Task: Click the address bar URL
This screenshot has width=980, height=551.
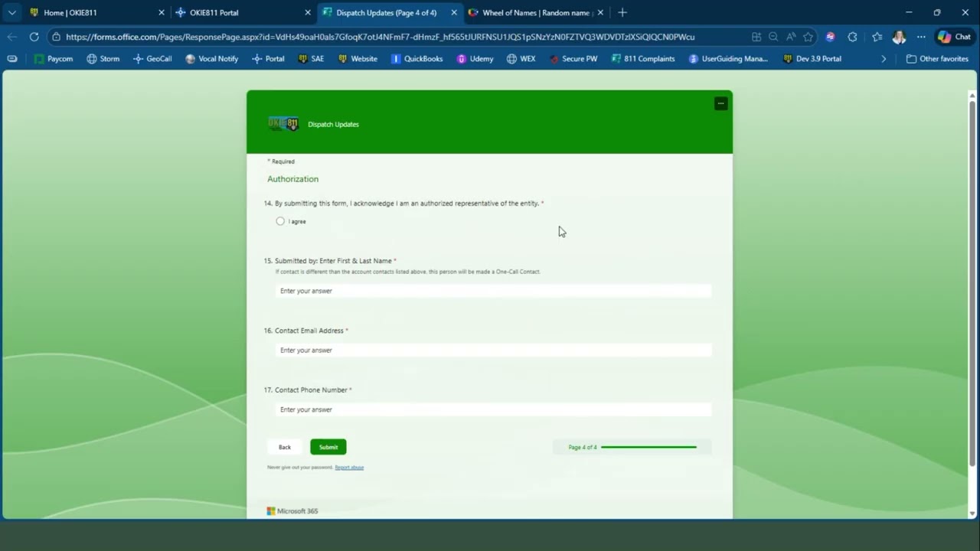Action: coord(380,37)
